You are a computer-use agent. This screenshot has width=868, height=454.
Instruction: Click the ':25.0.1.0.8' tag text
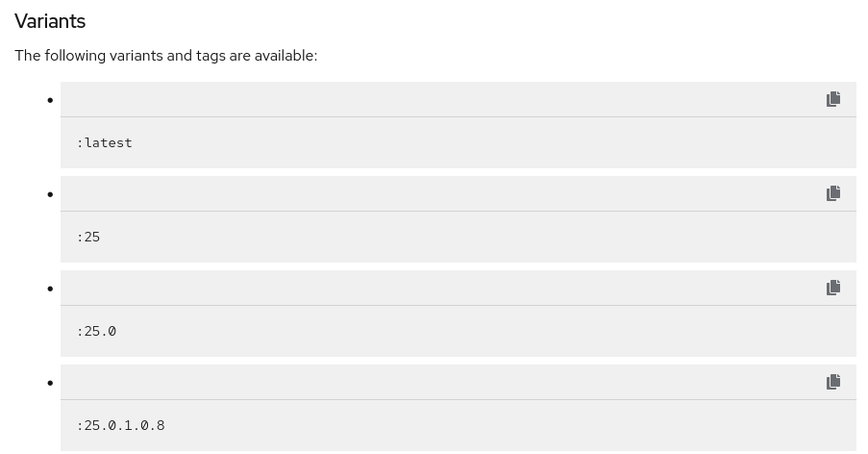pyautogui.click(x=121, y=425)
